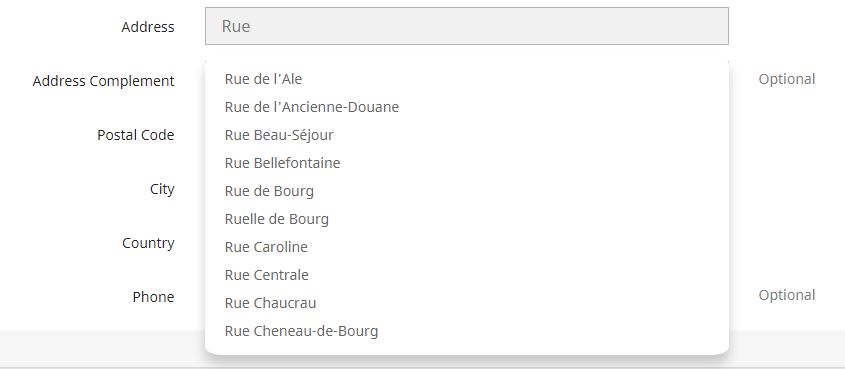
Task: Select the Rue Chaucrau suggestion
Action: [467, 303]
